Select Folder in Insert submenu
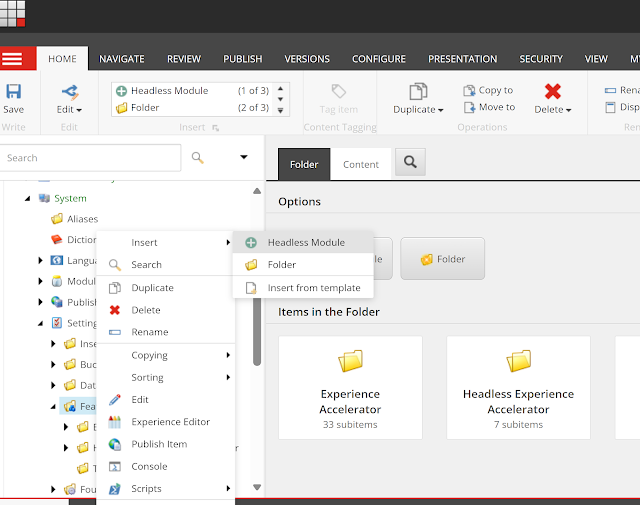640x505 pixels. tap(303, 265)
